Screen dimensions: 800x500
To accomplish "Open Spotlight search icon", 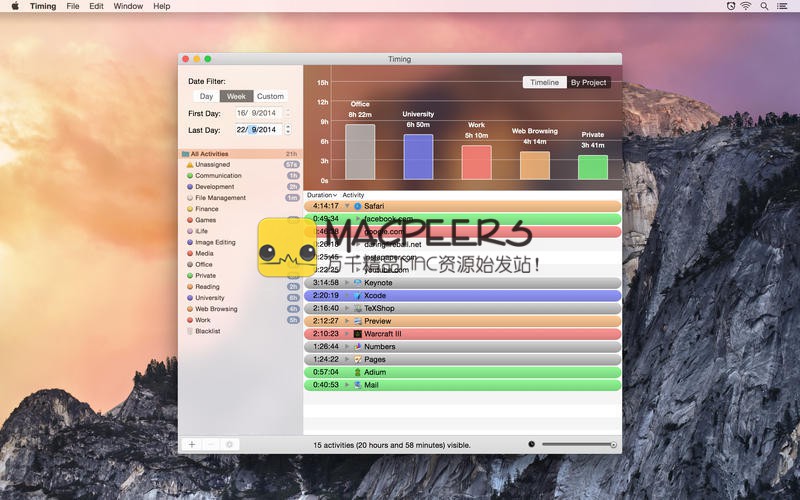I will click(764, 6).
